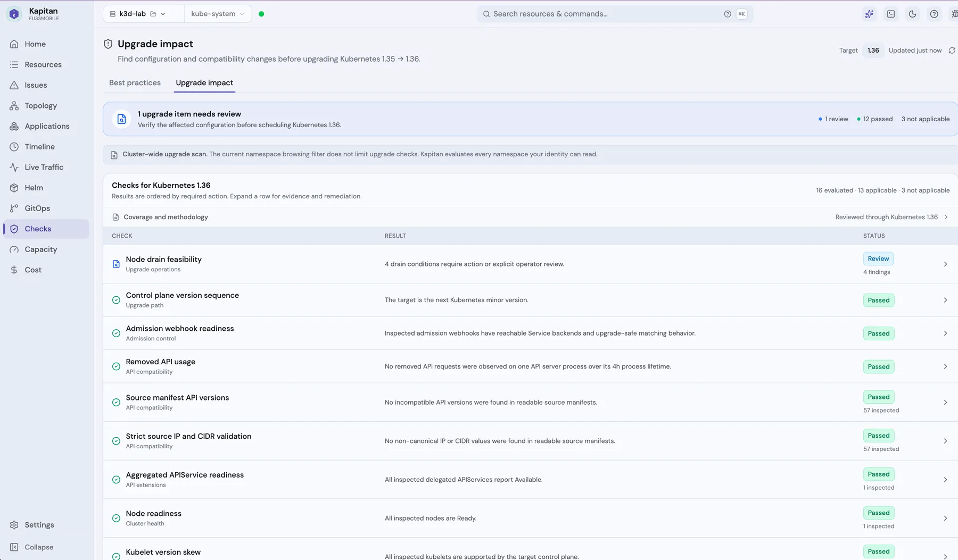Open Applications icon in sidebar
This screenshot has height=560, width=958.
point(14,127)
